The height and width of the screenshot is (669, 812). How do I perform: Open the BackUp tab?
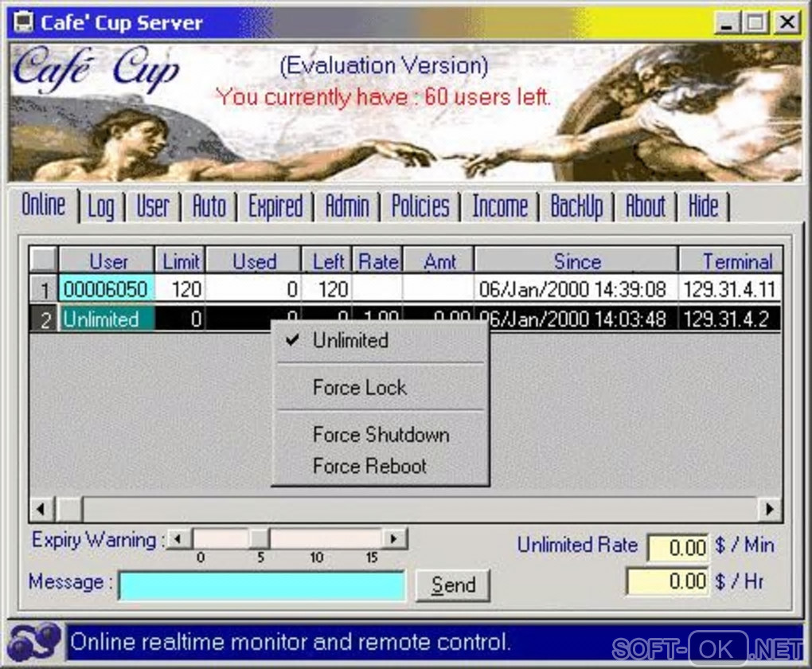(x=576, y=206)
